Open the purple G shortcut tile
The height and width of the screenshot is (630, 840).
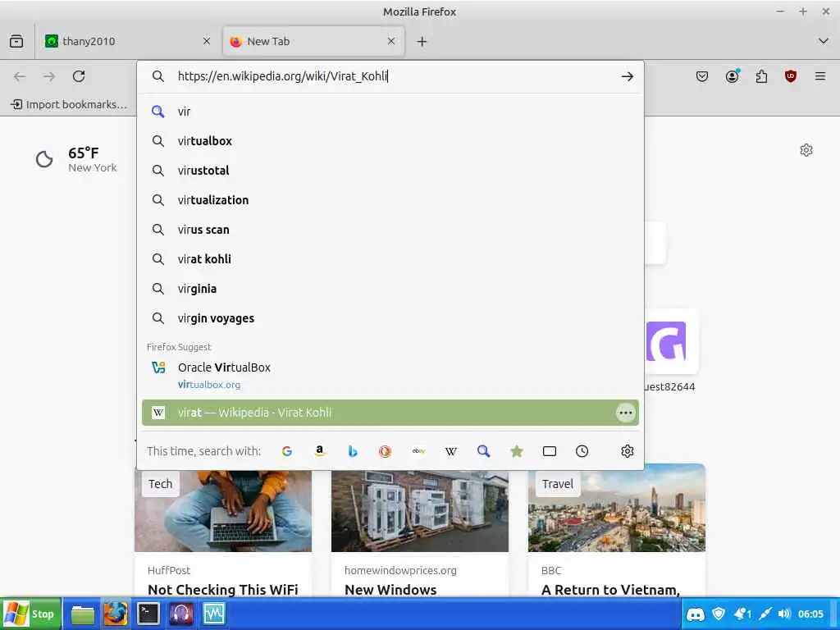[666, 342]
